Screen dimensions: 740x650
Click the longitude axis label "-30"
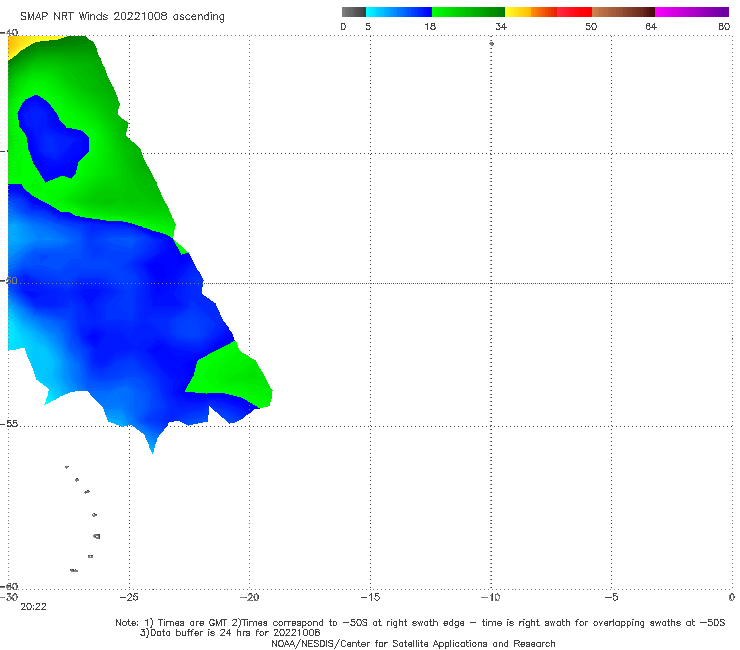[x=9, y=597]
